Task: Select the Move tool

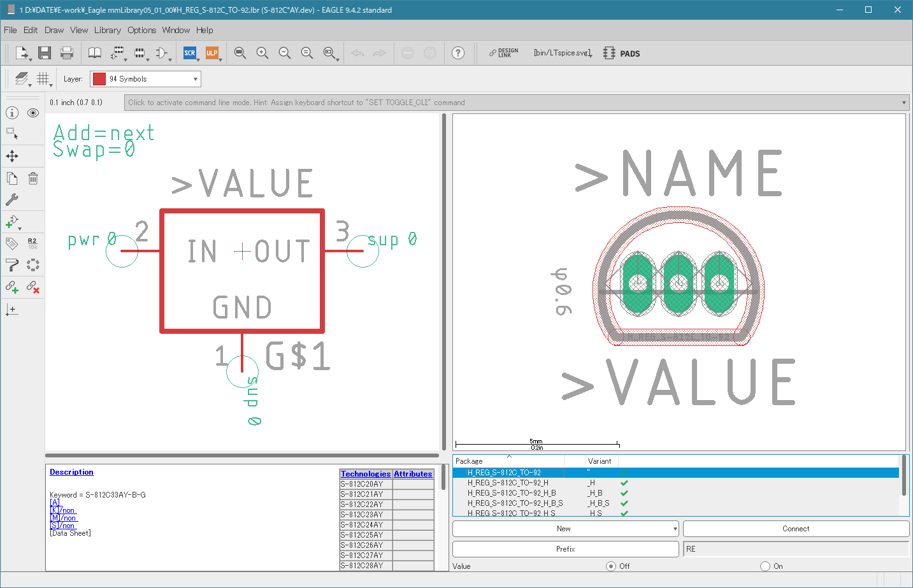Action: pos(12,156)
